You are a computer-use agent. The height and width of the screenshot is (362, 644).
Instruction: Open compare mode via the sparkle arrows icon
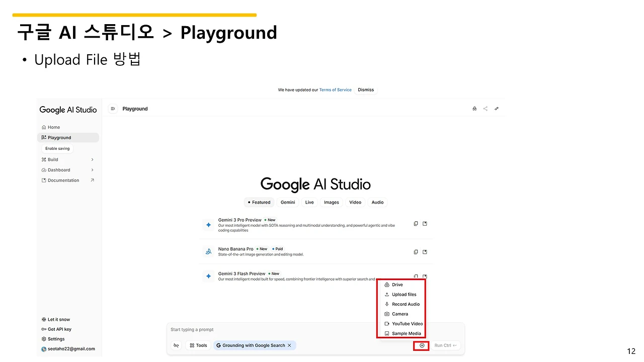tap(497, 109)
